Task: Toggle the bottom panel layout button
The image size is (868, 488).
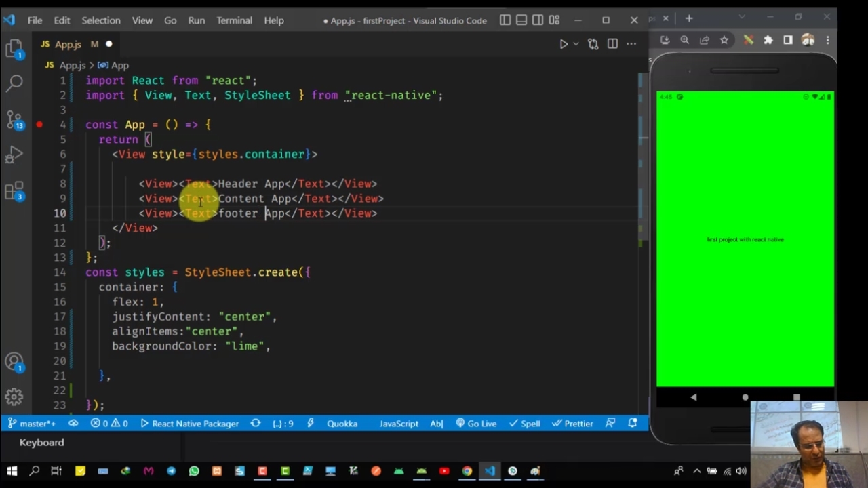Action: pyautogui.click(x=521, y=20)
